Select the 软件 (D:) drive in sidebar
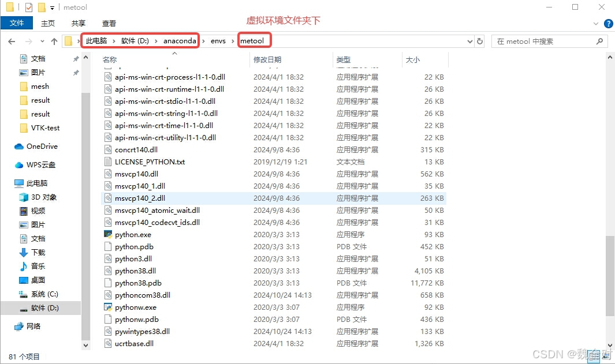Screen dimensions: 615x364 pyautogui.click(x=41, y=308)
